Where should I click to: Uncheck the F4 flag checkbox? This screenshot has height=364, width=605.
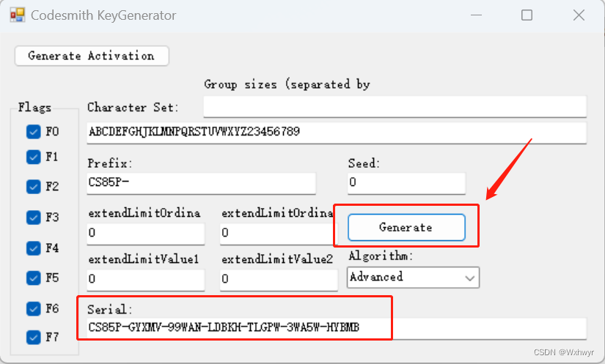34,248
